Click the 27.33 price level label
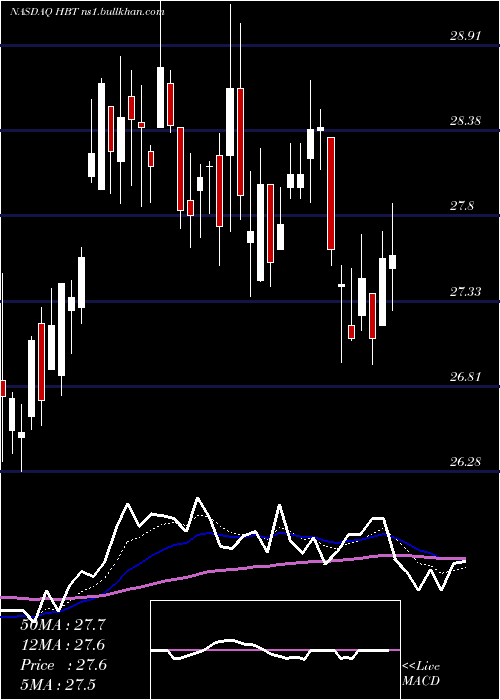This screenshot has width=500, height=700. [x=465, y=291]
